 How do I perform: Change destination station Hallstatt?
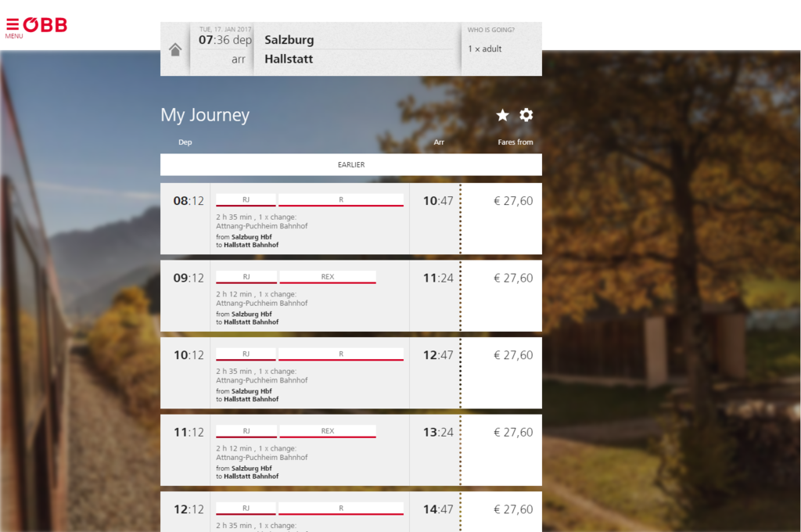289,59
